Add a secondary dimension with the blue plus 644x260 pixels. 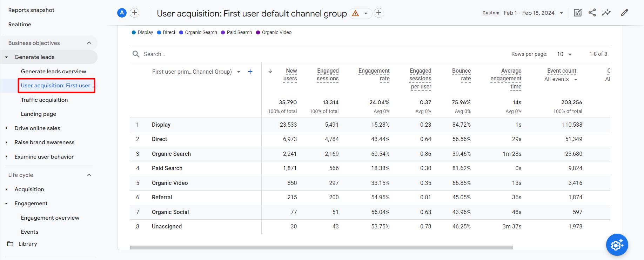[x=250, y=72]
